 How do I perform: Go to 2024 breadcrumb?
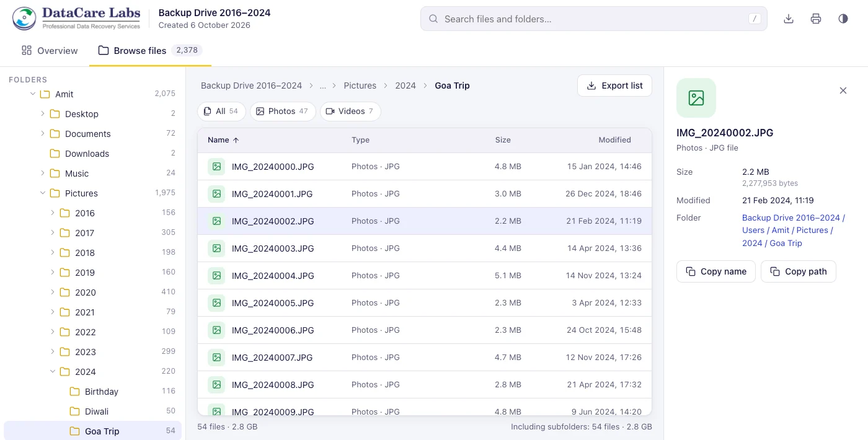(405, 86)
